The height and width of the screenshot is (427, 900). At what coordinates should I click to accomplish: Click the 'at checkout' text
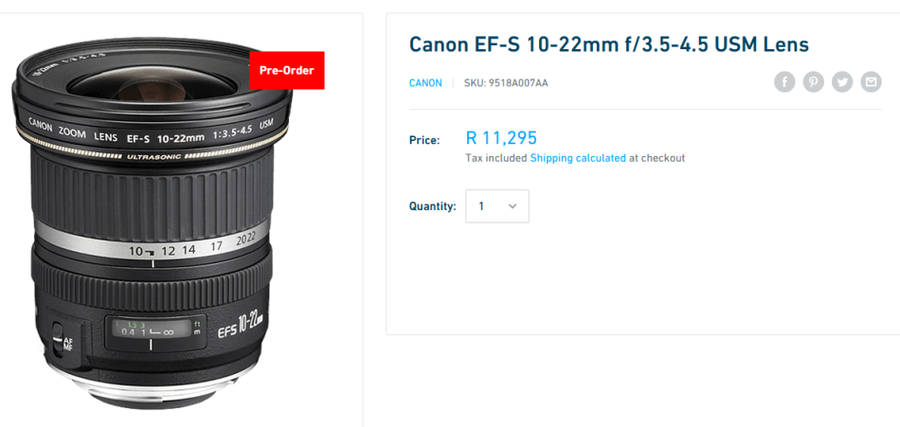[x=657, y=158]
